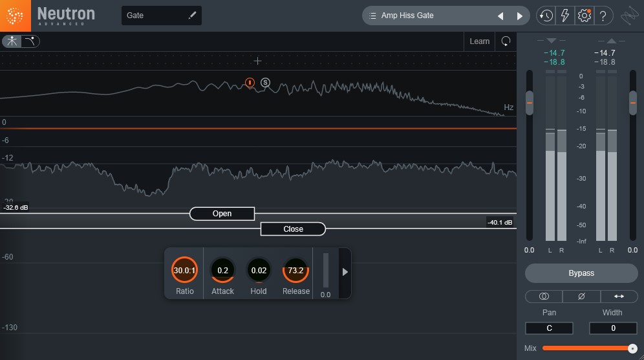Click the input gain slider handle

(x=530, y=103)
